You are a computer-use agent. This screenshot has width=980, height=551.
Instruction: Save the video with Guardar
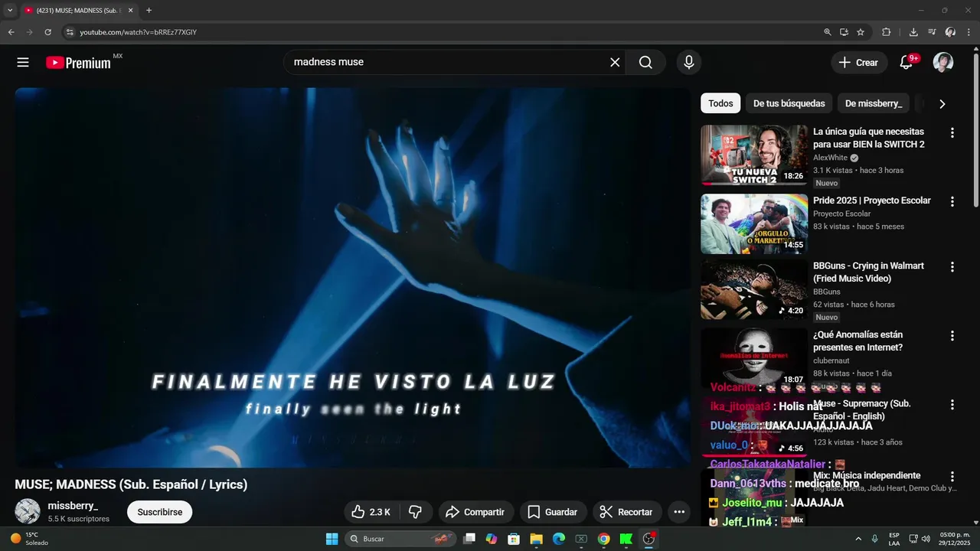click(x=552, y=512)
